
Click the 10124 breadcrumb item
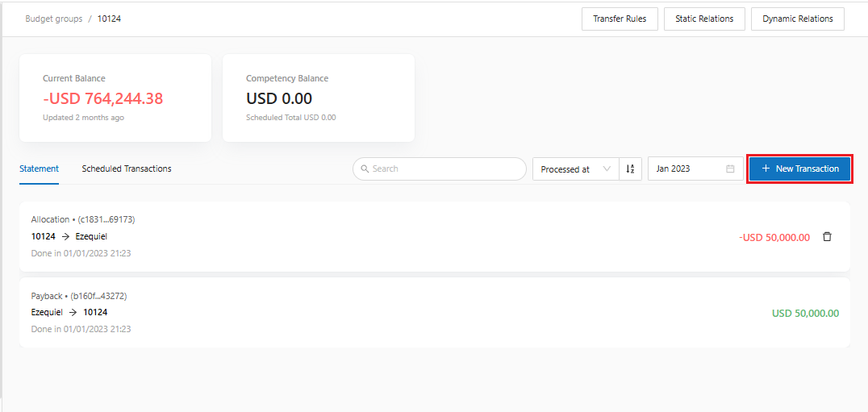(109, 19)
